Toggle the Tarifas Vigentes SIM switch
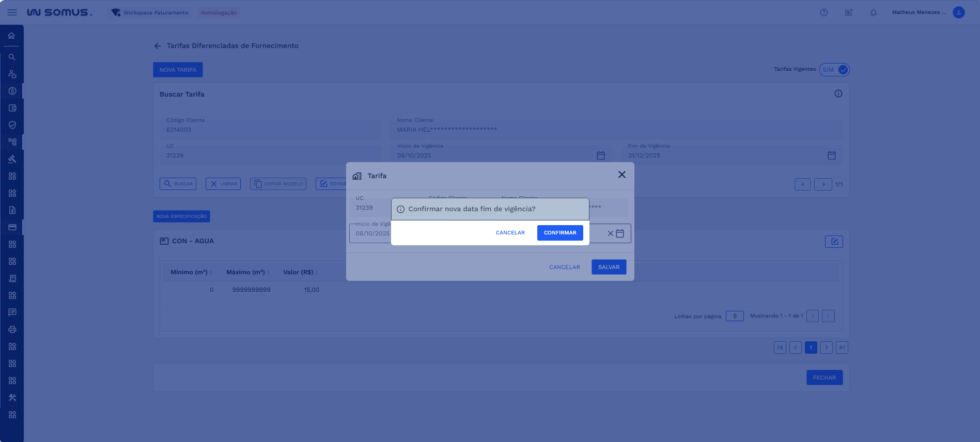 pos(834,70)
